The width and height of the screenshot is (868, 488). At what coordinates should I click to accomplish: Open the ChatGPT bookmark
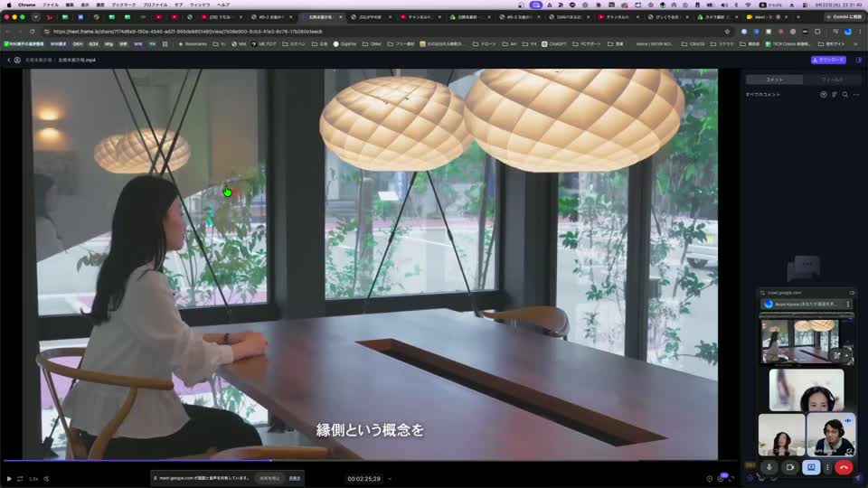[554, 43]
